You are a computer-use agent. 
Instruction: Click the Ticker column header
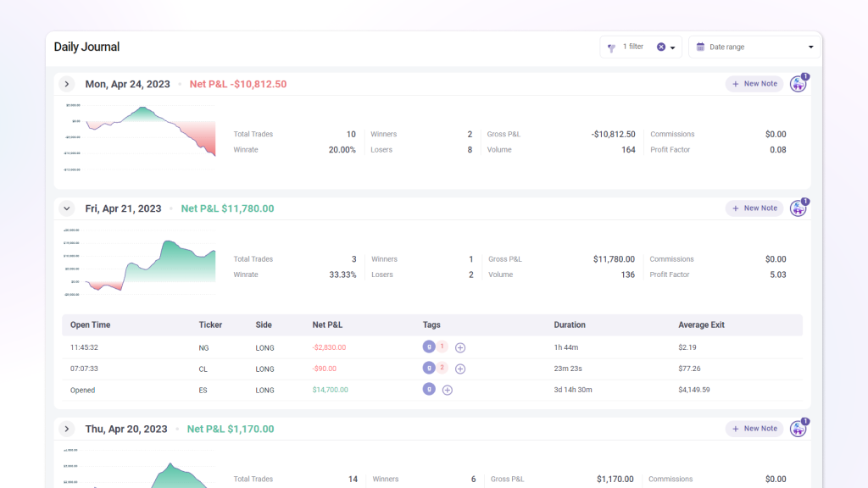point(210,324)
